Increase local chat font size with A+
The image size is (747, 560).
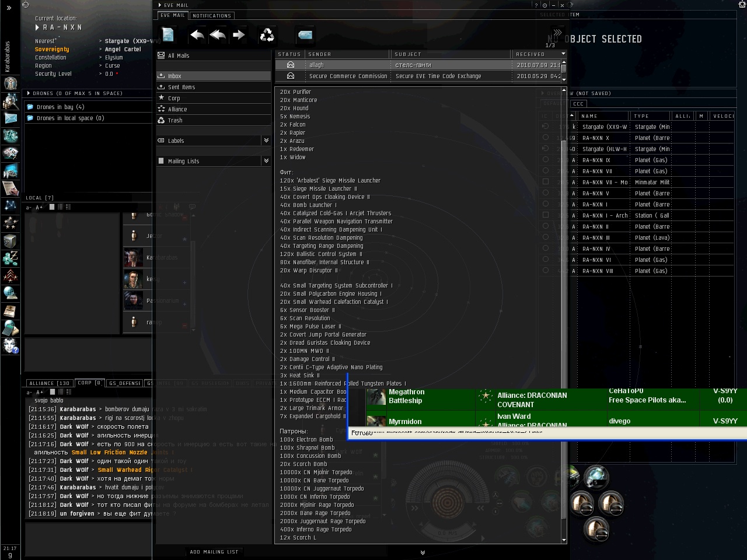pyautogui.click(x=39, y=207)
